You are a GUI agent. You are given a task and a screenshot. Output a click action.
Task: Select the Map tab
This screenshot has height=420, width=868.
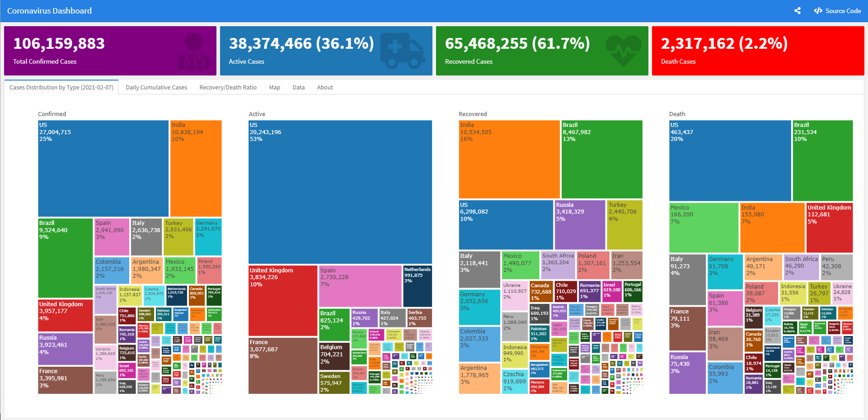[274, 88]
